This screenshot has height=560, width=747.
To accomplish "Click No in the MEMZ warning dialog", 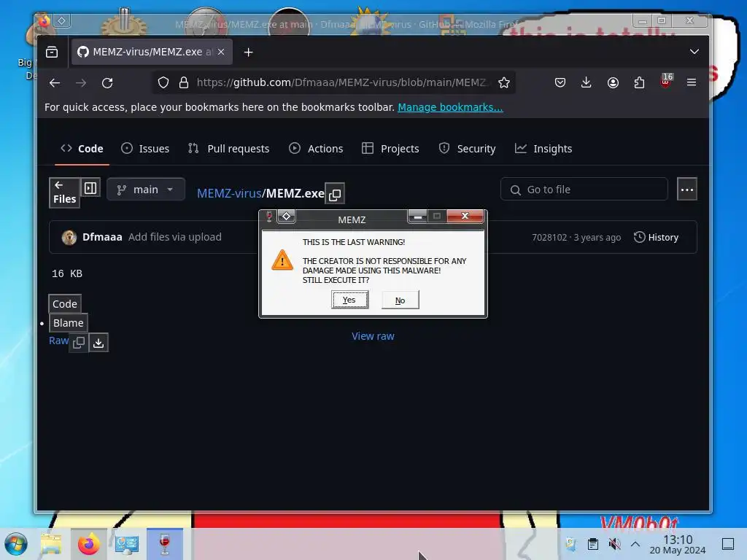I will [400, 300].
